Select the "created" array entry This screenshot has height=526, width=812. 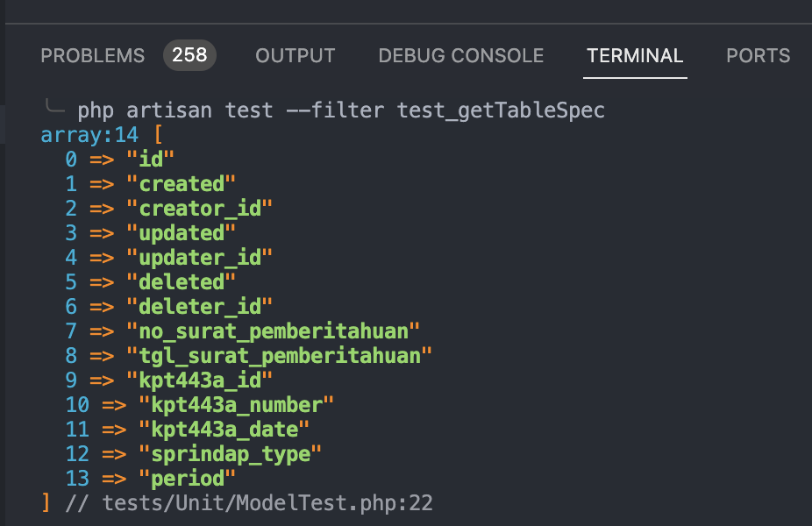coord(182,184)
